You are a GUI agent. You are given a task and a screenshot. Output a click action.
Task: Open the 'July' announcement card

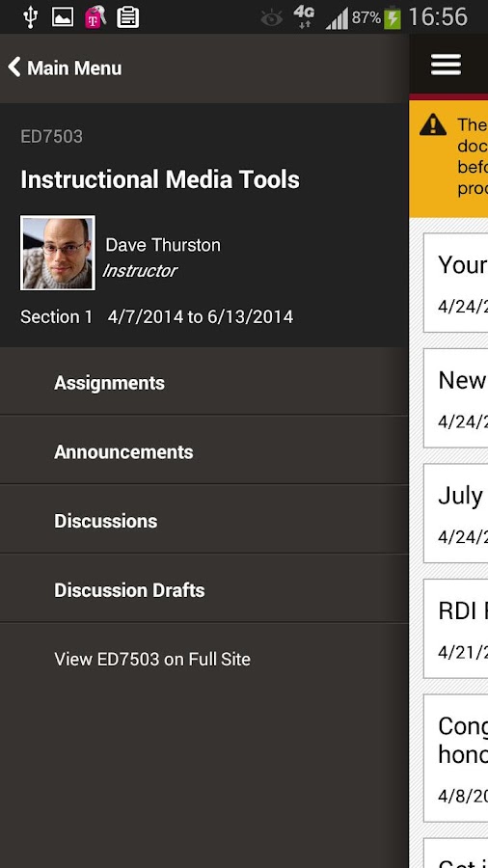[456, 513]
